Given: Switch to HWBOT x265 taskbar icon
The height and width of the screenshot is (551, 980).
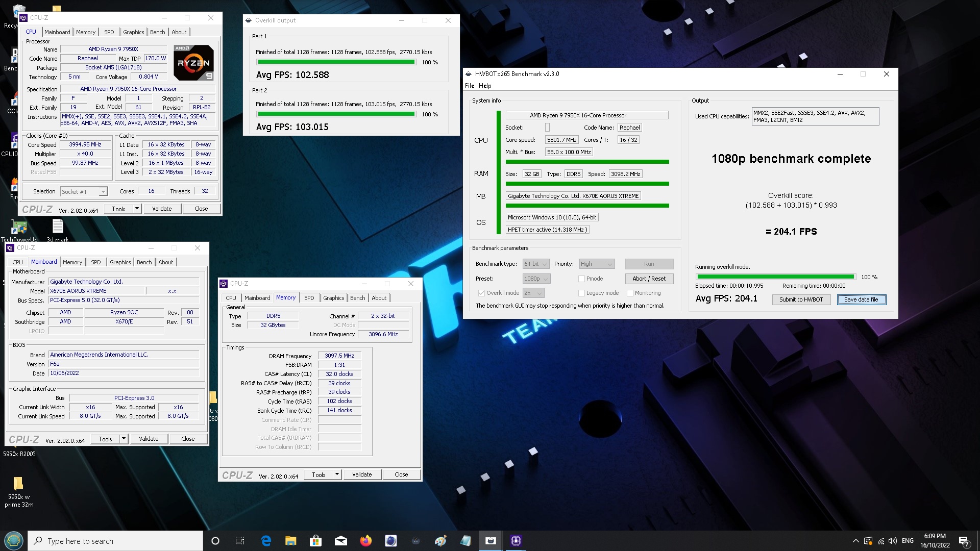Looking at the screenshot, I should click(491, 541).
